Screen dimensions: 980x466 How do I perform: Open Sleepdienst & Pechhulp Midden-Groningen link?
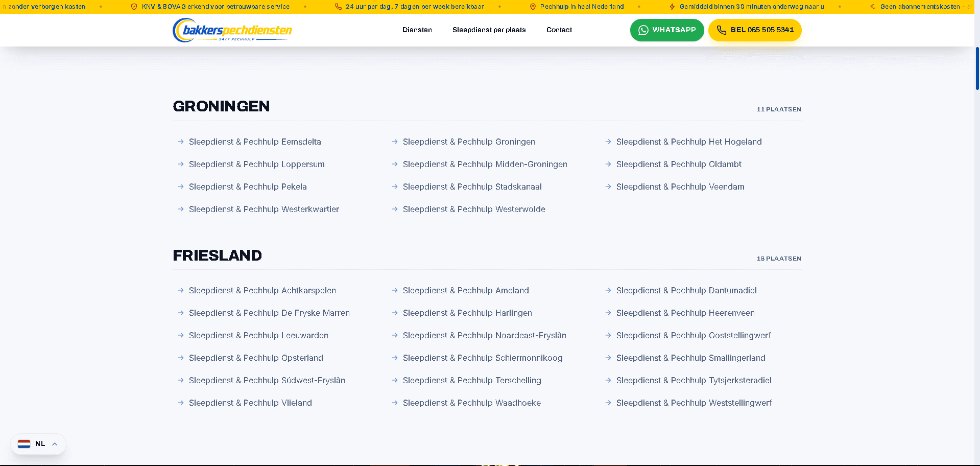click(485, 164)
